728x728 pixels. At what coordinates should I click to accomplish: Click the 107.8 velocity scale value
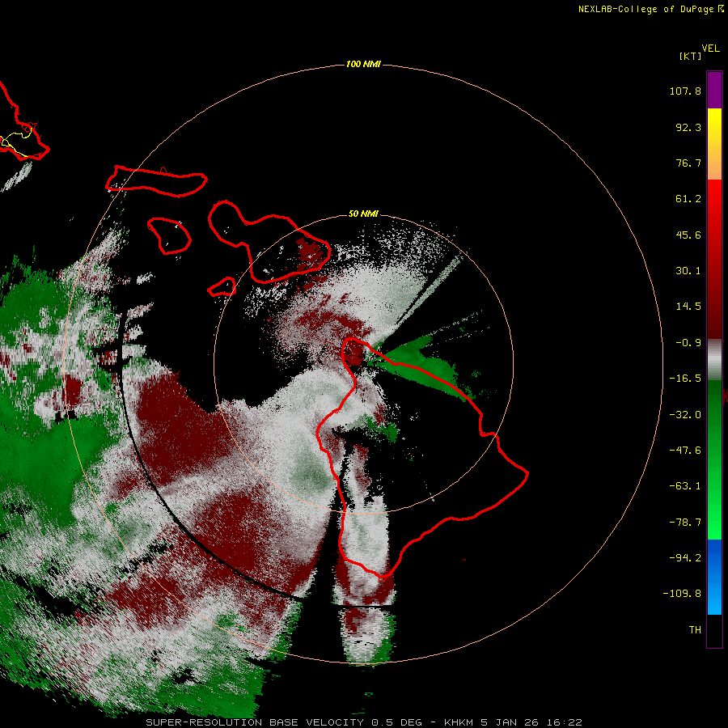tap(685, 91)
